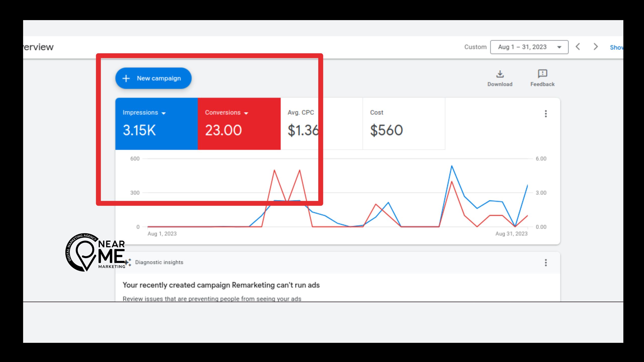Click plus icon on New campaign
This screenshot has width=644, height=362.
(126, 78)
